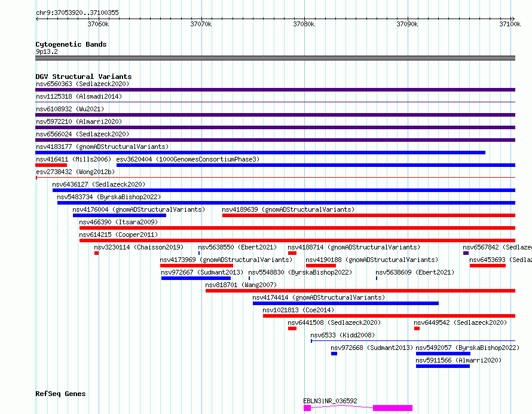Screen dimensions: 532x414
Task: Open nsv4173969 (gnomADStructuralVariants) label
Action: [x=226, y=260]
